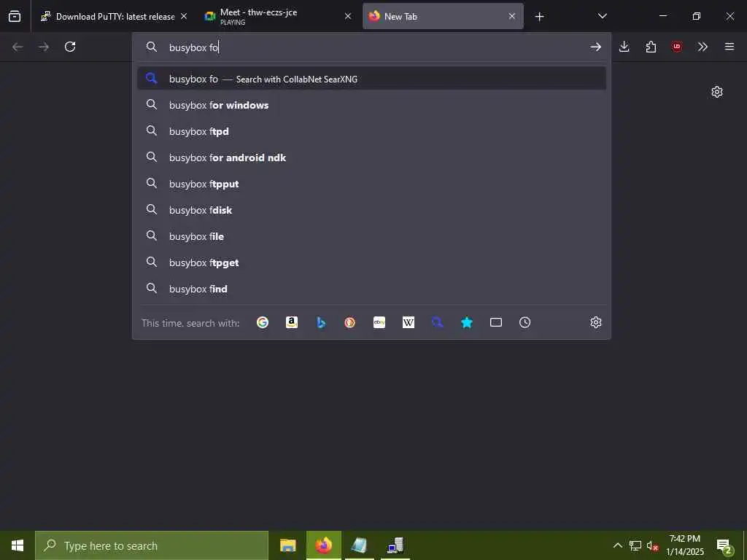Screen dimensions: 747x560
Task: Open the clock showing 7:42 PM
Action: pyautogui.click(x=684, y=545)
